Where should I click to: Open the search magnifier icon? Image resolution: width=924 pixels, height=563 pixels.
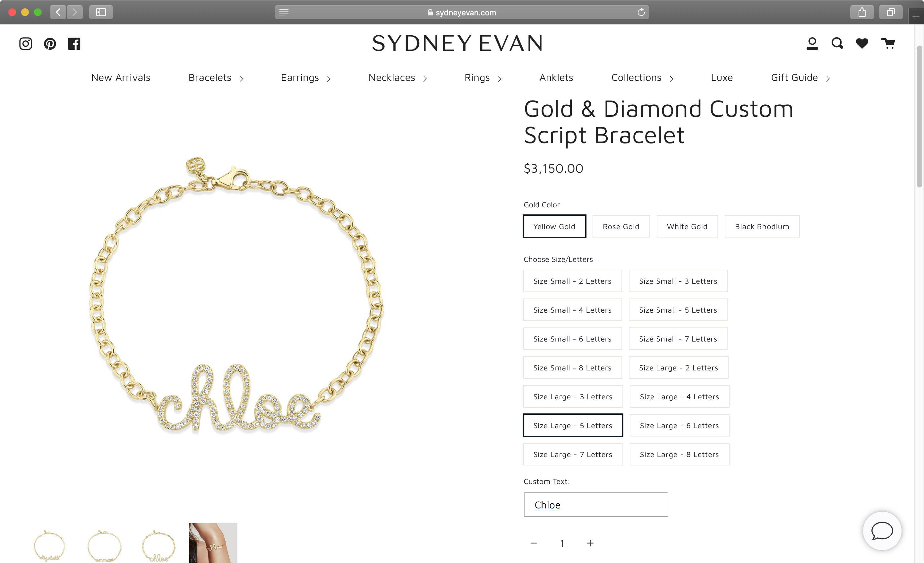837,44
